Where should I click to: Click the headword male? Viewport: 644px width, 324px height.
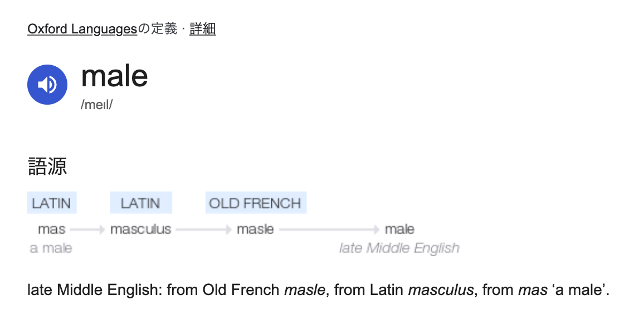click(x=115, y=76)
